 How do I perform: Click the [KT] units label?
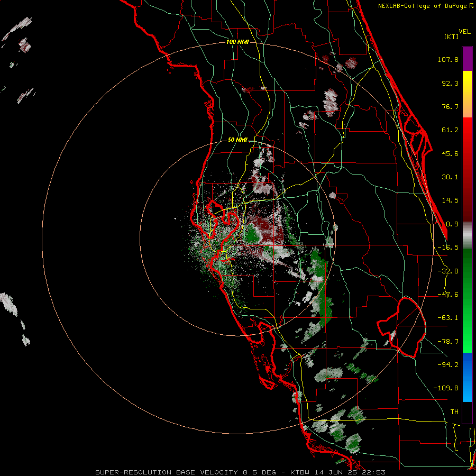coord(452,36)
